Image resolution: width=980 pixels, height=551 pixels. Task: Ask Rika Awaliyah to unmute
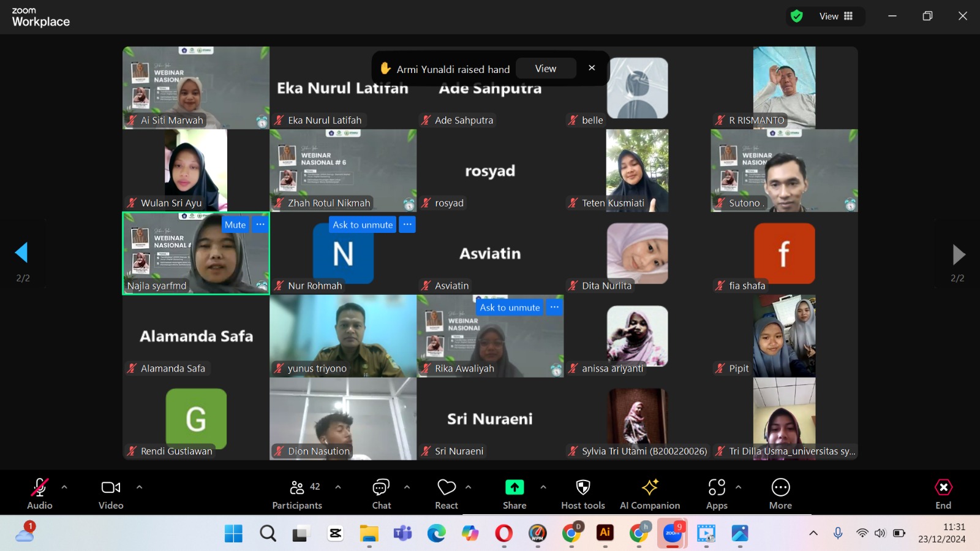tap(510, 308)
